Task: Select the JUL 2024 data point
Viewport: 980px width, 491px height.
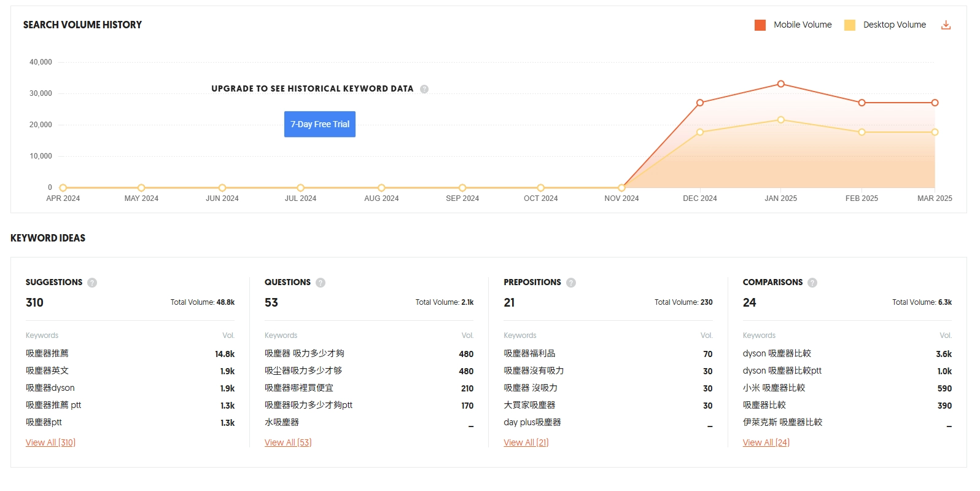Action: click(x=300, y=187)
